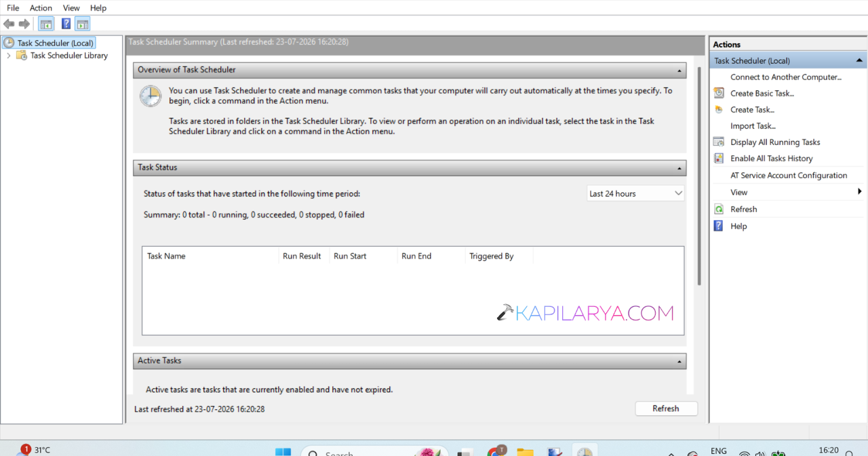The height and width of the screenshot is (456, 868).
Task: Select Task Scheduler (Local) clock icon in tree
Action: (9, 43)
